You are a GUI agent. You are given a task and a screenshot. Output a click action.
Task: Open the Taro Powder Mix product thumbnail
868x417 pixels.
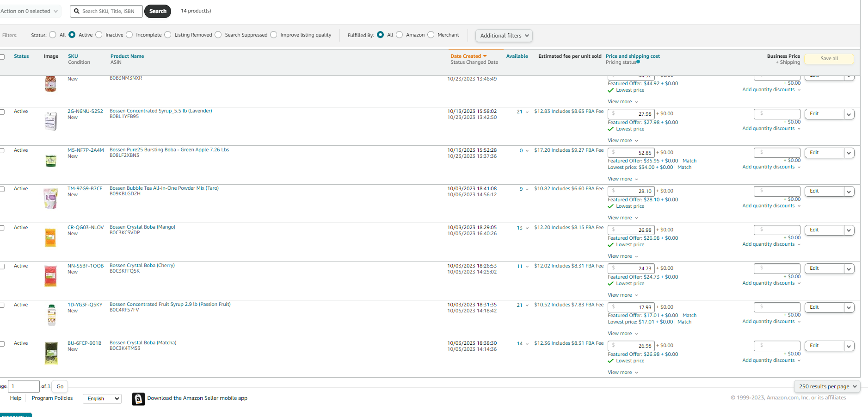point(51,199)
